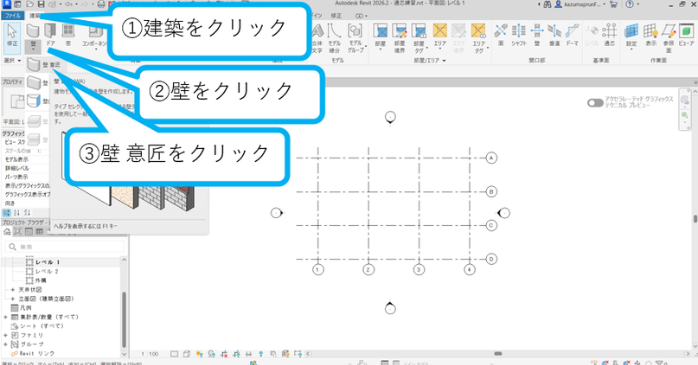The image size is (698, 365).
Task: Select the ドーマ (Dormer) opening tool
Action: point(572,35)
